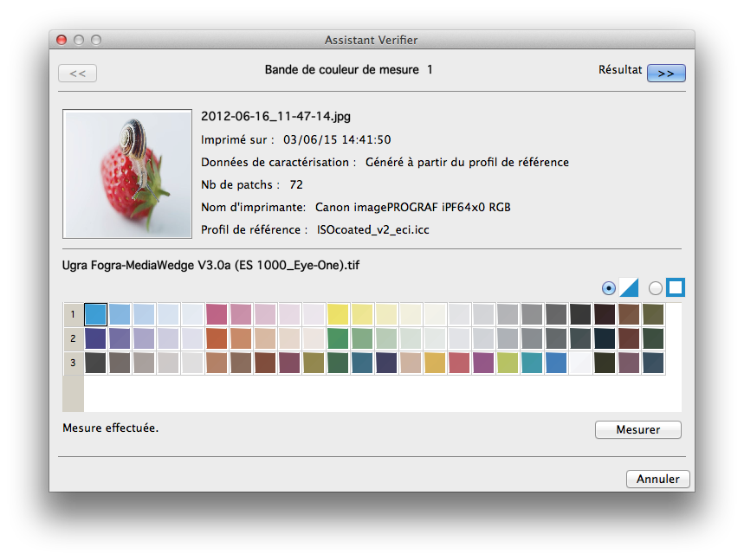
Task: Click the Mesurer button
Action: (x=637, y=429)
